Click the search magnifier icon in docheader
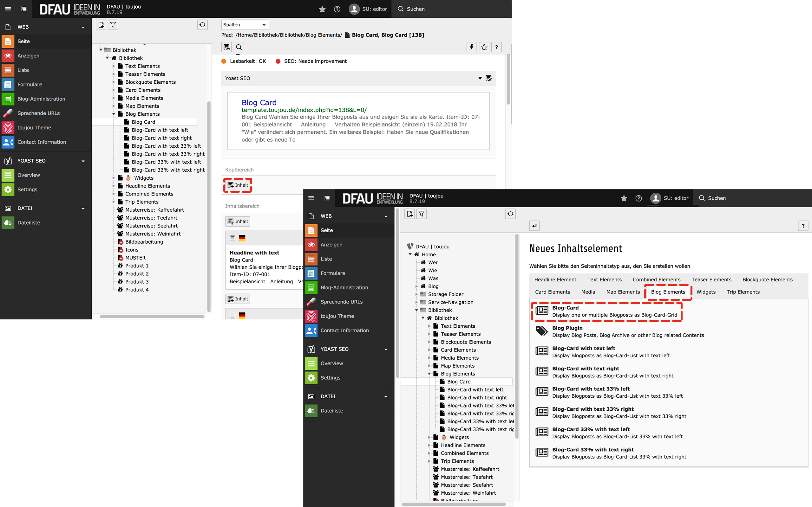This screenshot has height=507, width=812. (x=239, y=47)
